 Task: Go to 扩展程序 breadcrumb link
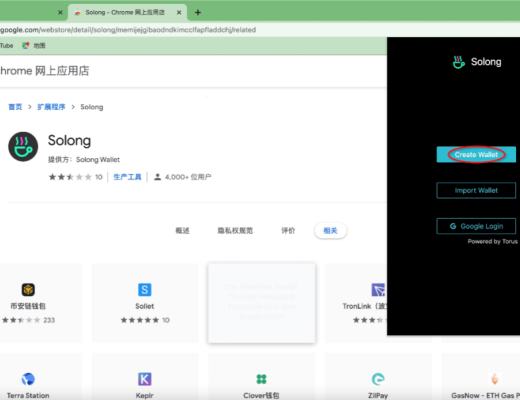click(51, 107)
